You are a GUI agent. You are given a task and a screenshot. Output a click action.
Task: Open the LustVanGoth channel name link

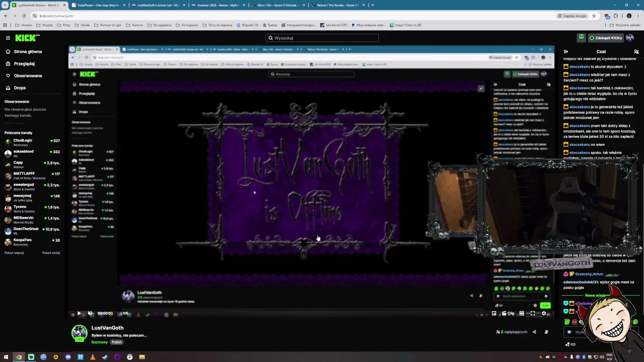pos(107,328)
